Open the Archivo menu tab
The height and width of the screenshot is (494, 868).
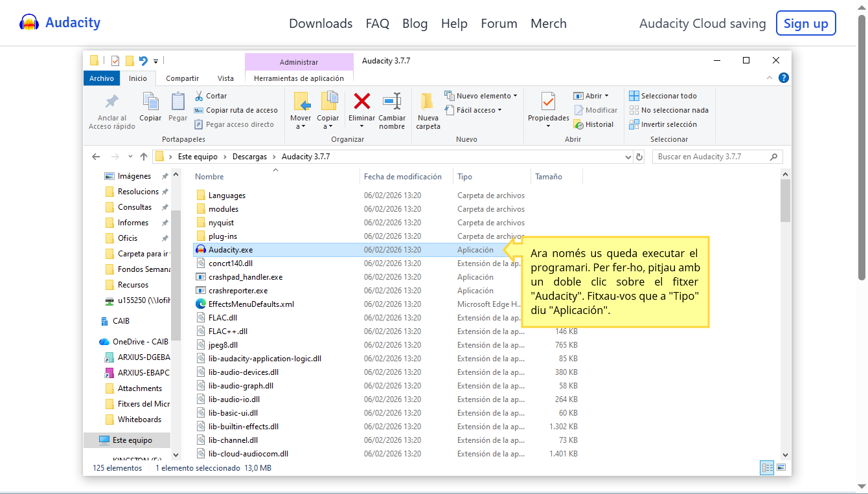point(102,78)
